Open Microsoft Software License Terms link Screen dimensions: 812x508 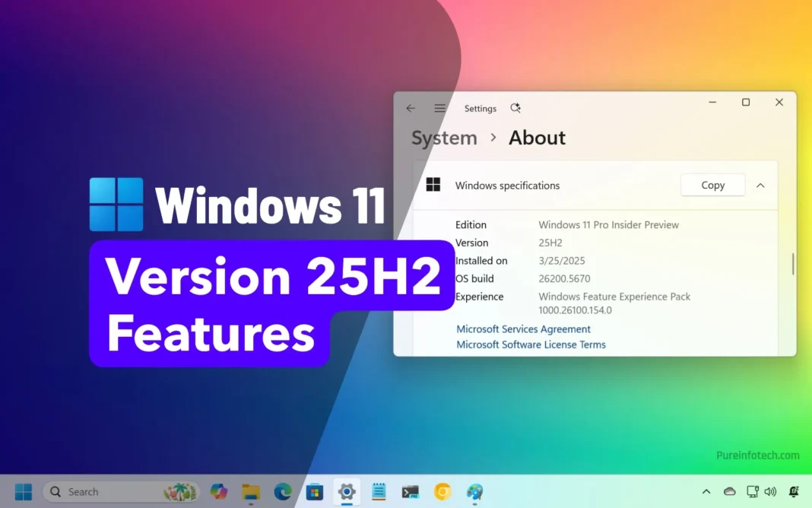click(531, 344)
